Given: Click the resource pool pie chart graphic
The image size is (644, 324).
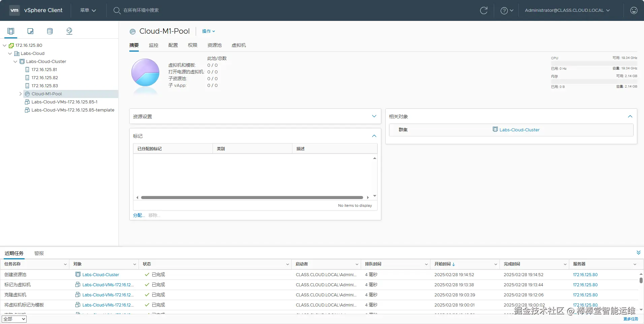Looking at the screenshot, I should 145,72.
